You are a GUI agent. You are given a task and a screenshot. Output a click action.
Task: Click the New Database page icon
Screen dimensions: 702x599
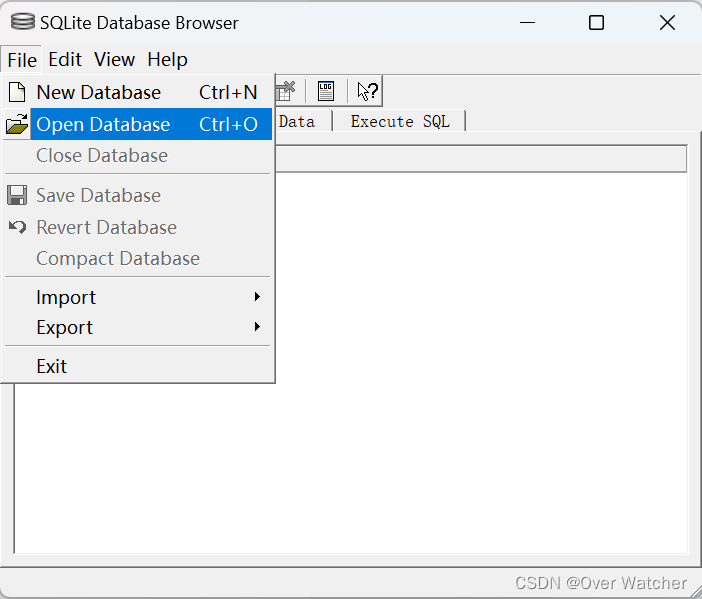pyautogui.click(x=17, y=92)
